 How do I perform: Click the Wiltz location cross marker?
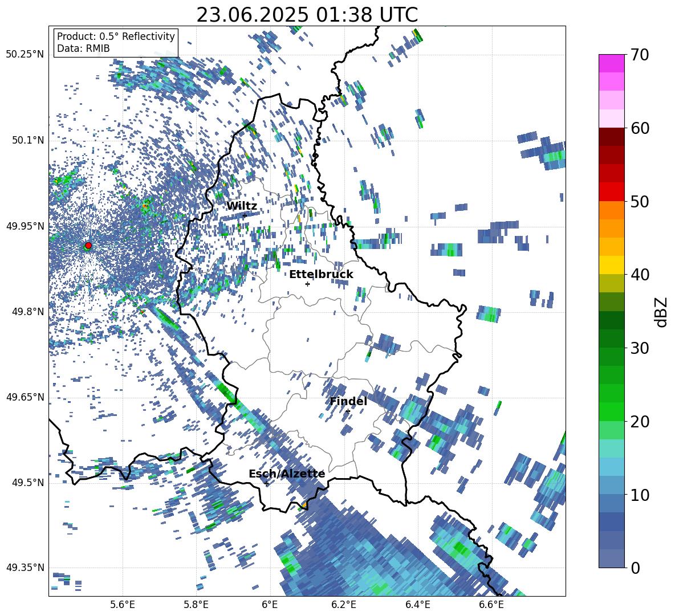pyautogui.click(x=245, y=215)
